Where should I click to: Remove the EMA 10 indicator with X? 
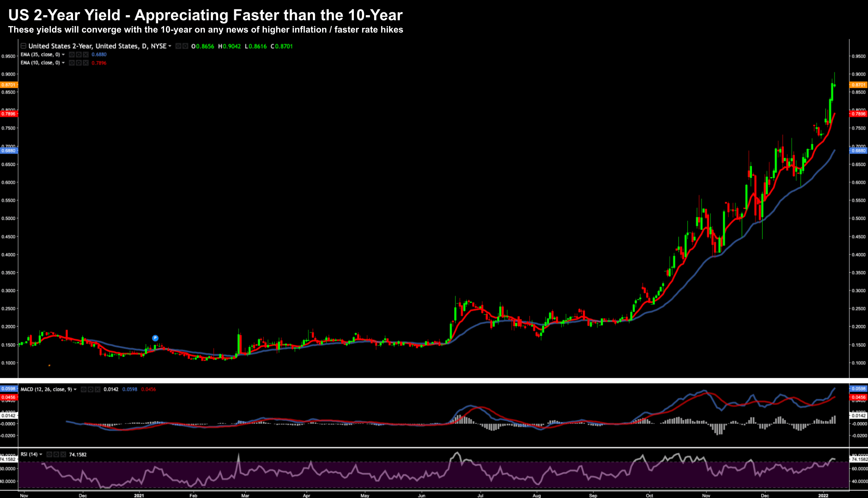coord(86,63)
